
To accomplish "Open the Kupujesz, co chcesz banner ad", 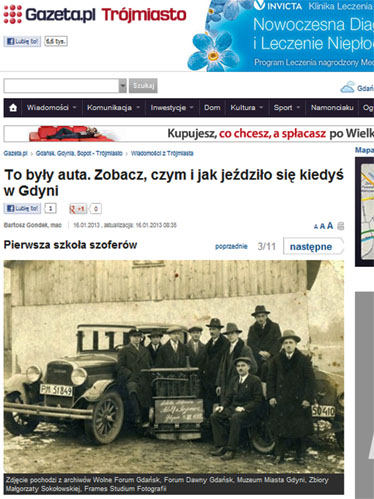I will tap(189, 134).
